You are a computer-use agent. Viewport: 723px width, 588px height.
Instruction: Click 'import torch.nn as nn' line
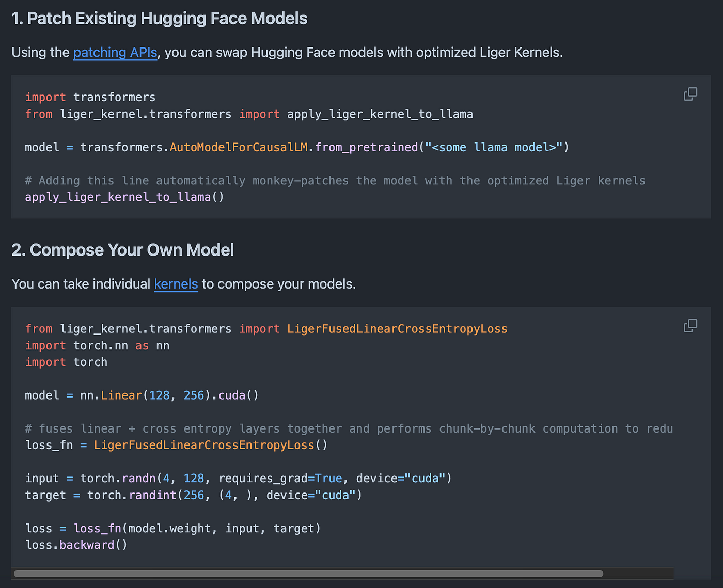[97, 346]
